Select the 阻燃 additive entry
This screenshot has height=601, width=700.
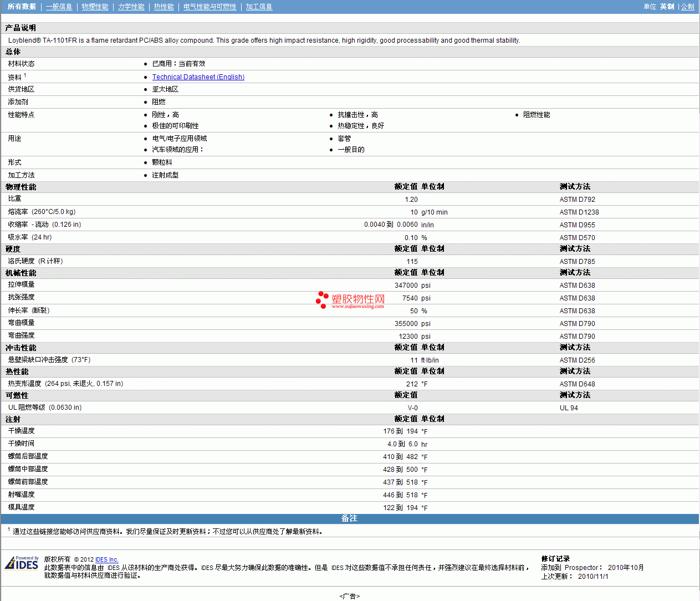click(159, 102)
